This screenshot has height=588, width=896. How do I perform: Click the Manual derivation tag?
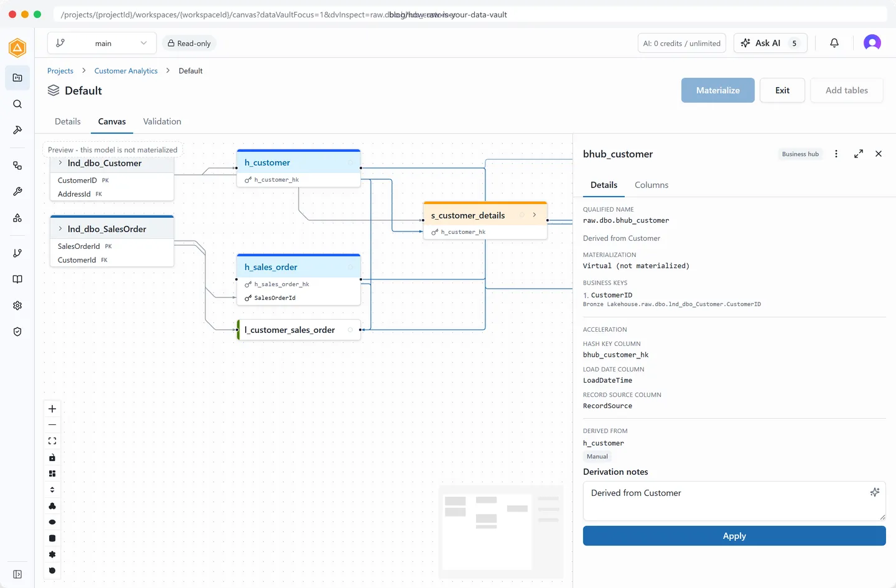point(597,456)
